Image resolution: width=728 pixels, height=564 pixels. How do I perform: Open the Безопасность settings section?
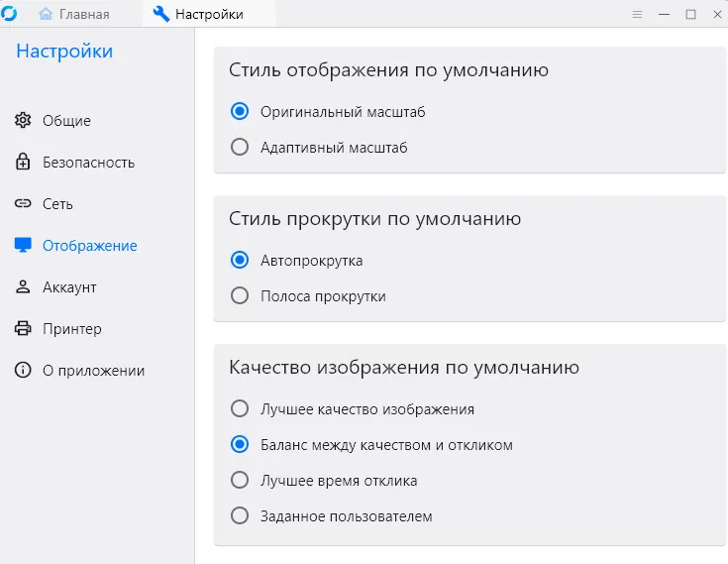[88, 163]
